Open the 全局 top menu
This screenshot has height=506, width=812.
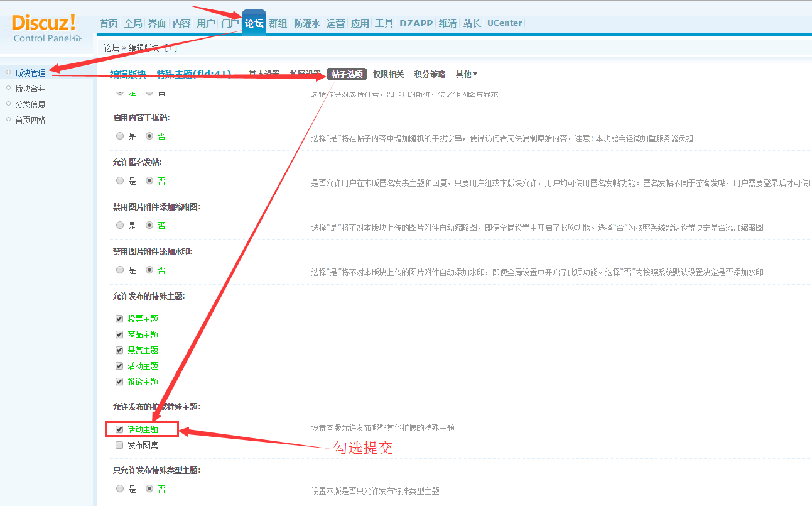[x=133, y=23]
